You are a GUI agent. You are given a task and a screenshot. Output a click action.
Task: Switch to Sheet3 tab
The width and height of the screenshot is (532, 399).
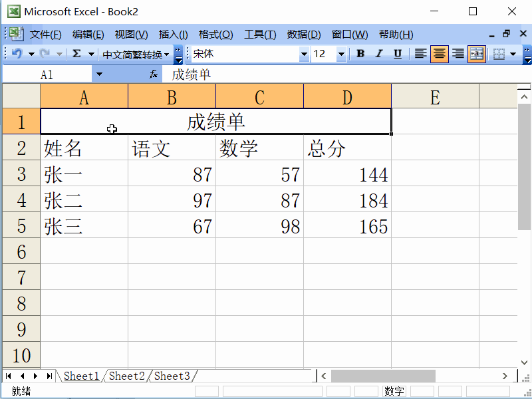(172, 376)
